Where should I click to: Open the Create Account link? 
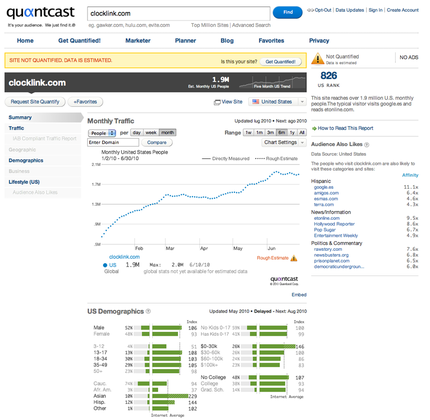(403, 10)
